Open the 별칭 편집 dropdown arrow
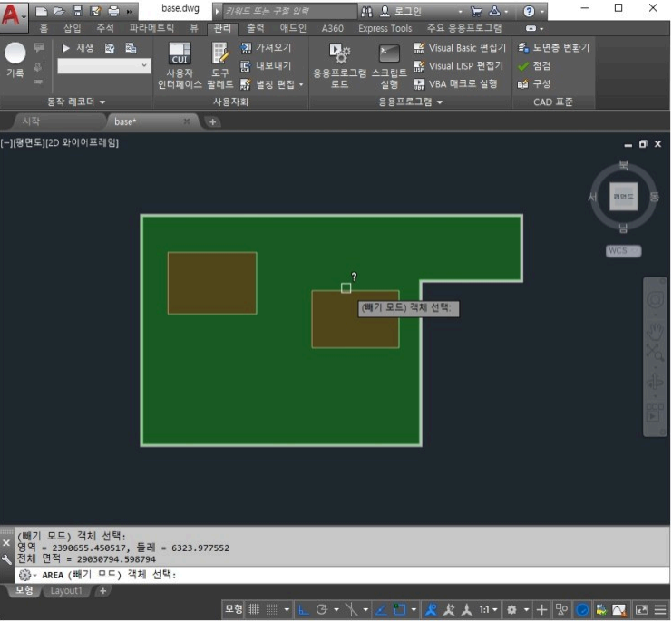This screenshot has height=621, width=672. tap(301, 84)
